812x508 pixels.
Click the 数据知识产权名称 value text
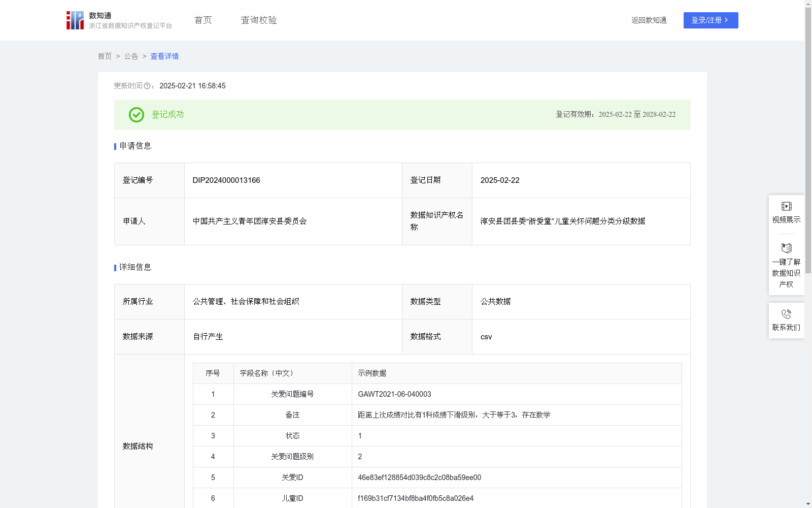point(563,221)
